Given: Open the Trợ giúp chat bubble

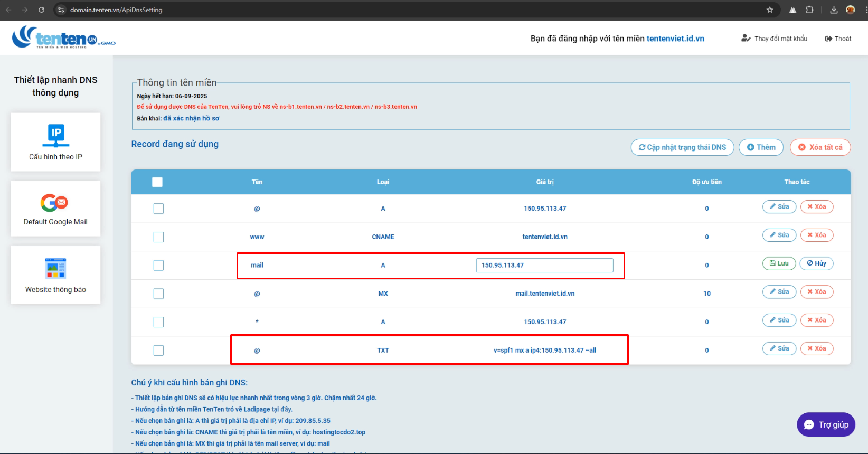Looking at the screenshot, I should pos(826,424).
